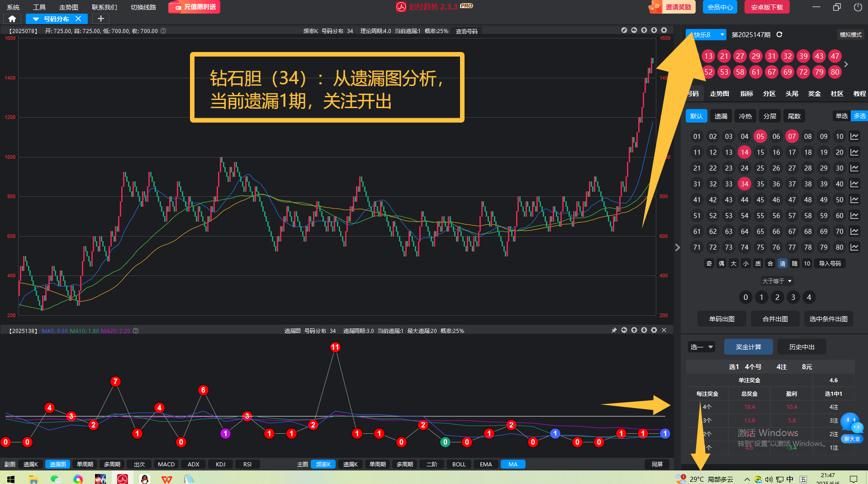The height and width of the screenshot is (484, 868).
Task: Show the trend chart icon for row 01-10
Action: [854, 136]
